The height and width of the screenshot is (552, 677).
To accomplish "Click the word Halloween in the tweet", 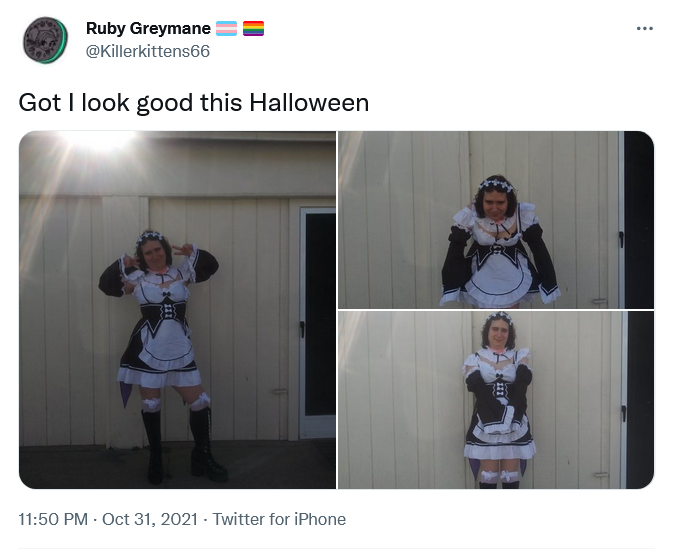I will pyautogui.click(x=309, y=103).
